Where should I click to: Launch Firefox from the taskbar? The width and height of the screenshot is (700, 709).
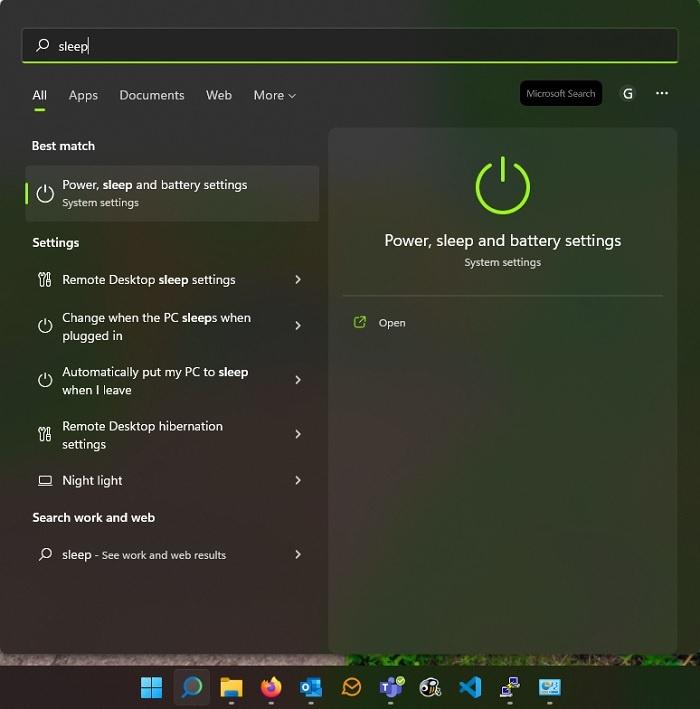(271, 687)
